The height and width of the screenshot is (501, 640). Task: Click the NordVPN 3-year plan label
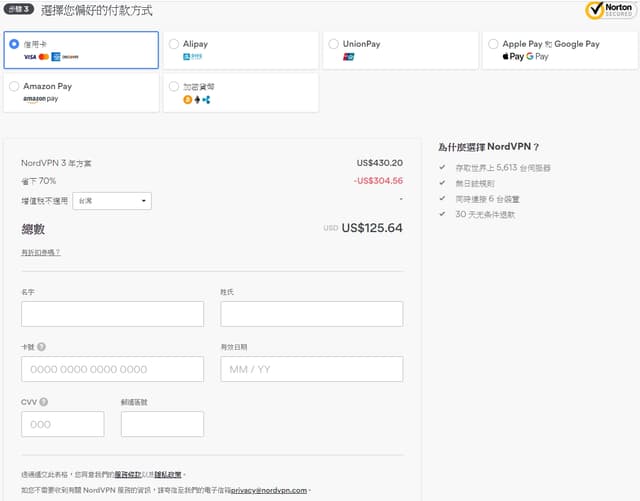(56, 163)
